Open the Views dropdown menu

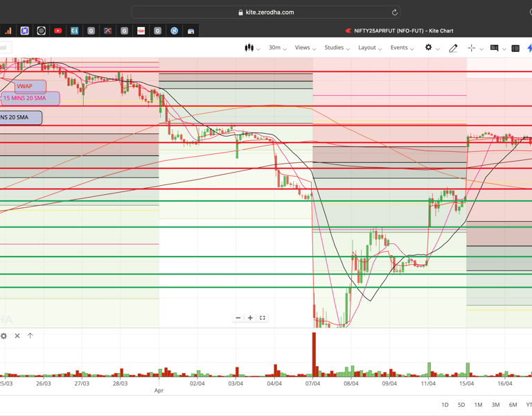coord(305,48)
